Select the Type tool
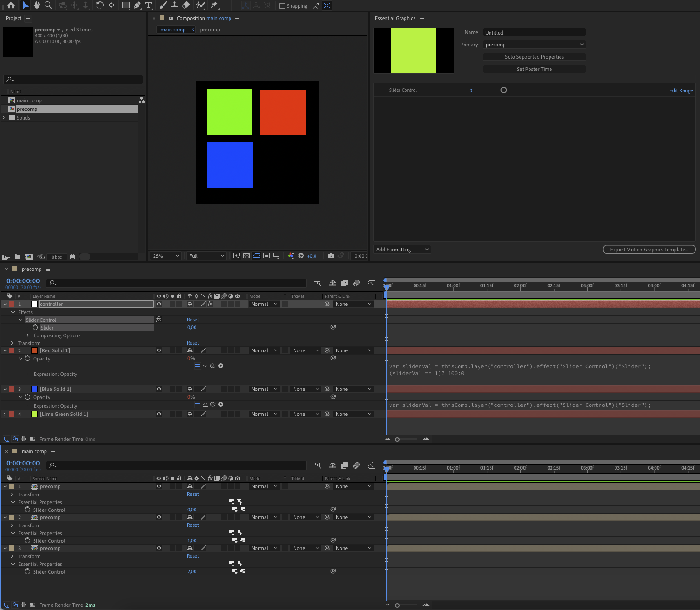This screenshot has width=700, height=610. [x=149, y=5]
